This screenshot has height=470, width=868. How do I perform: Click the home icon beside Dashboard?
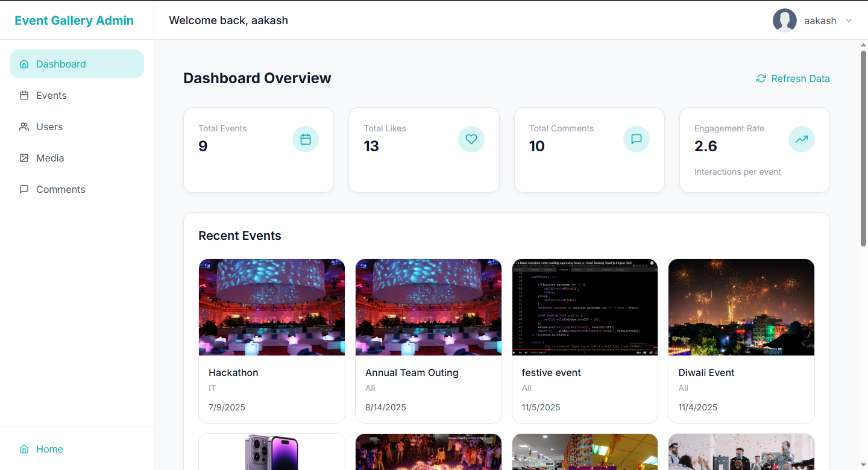click(x=24, y=64)
